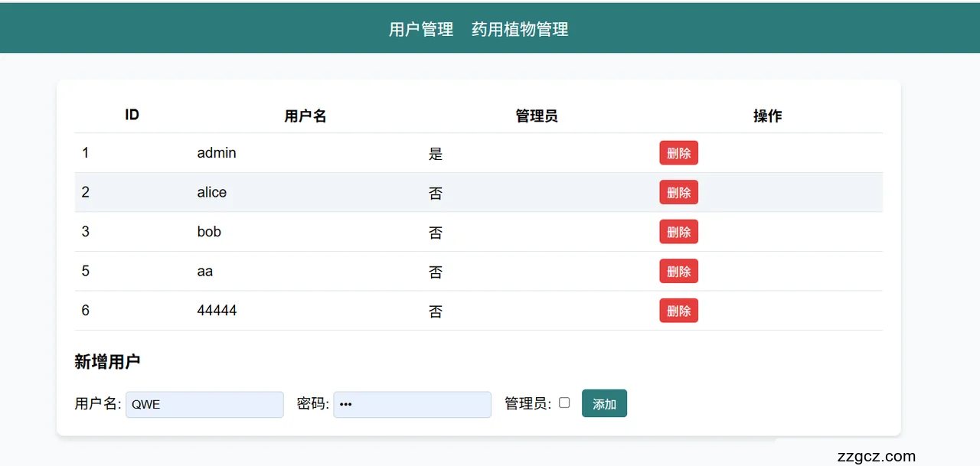Switch to the 药用植物管理 page
This screenshot has width=980, height=466.
[520, 29]
